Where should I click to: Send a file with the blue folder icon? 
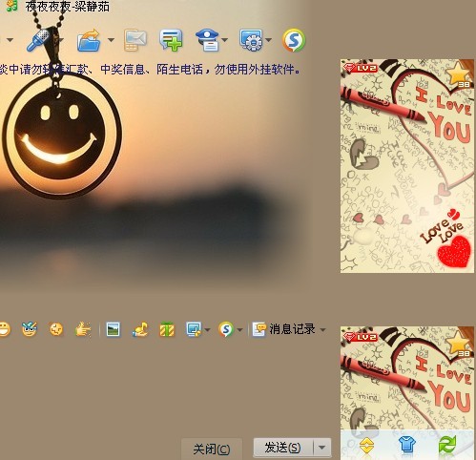[x=90, y=40]
